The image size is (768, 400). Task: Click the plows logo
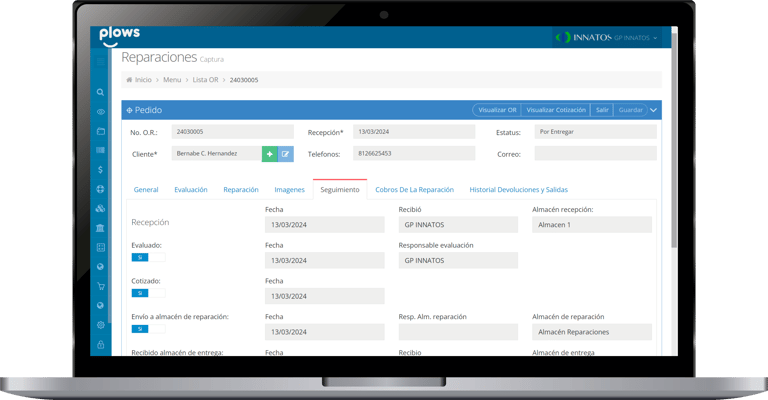119,36
